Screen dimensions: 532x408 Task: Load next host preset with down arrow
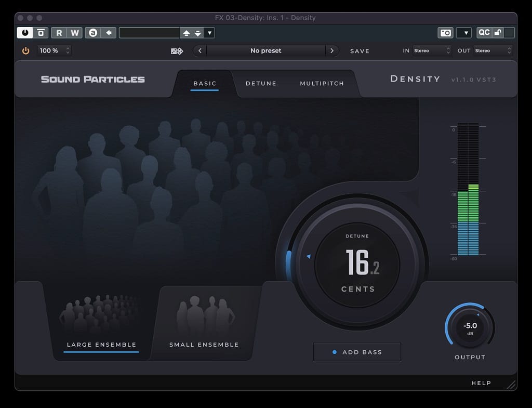pos(198,33)
